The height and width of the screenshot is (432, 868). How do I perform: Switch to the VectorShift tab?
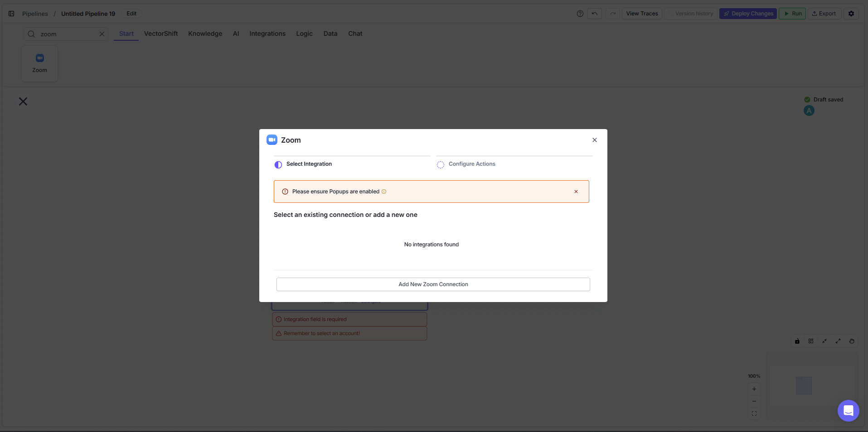coord(161,34)
